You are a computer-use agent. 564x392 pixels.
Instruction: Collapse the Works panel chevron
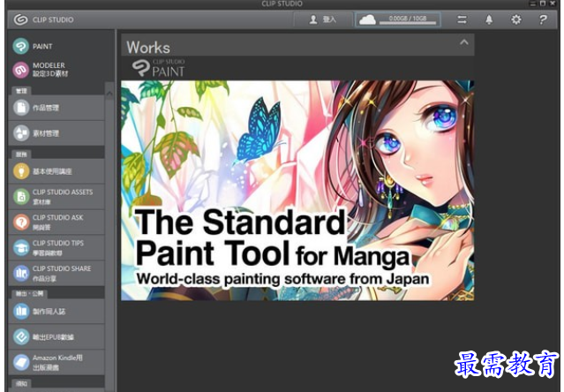click(464, 42)
